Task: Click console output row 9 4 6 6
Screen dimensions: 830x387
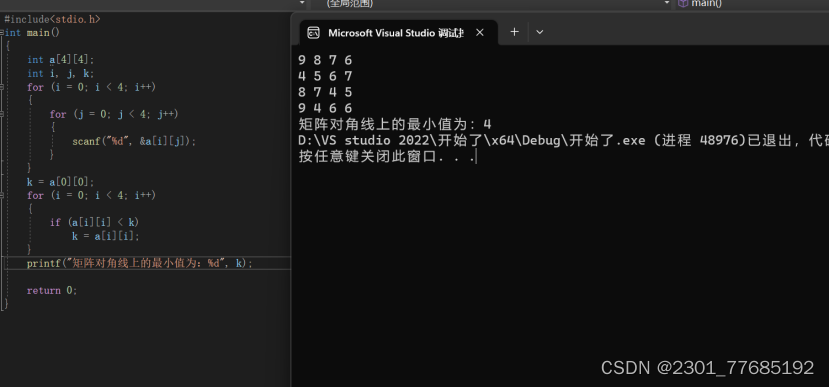Action: coord(325,108)
